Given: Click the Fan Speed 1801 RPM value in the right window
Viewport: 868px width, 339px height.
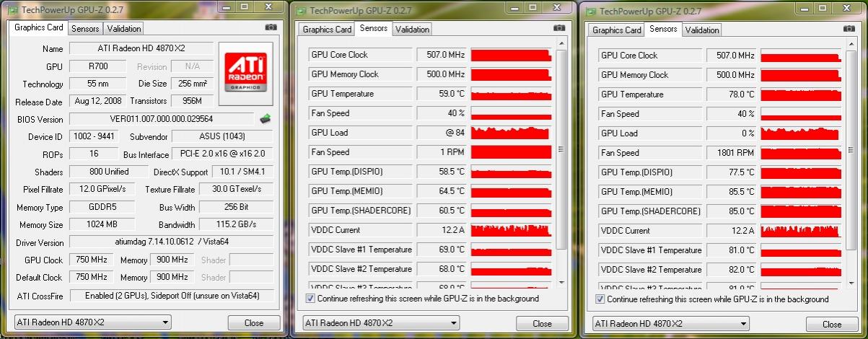Looking at the screenshot, I should pos(731,153).
